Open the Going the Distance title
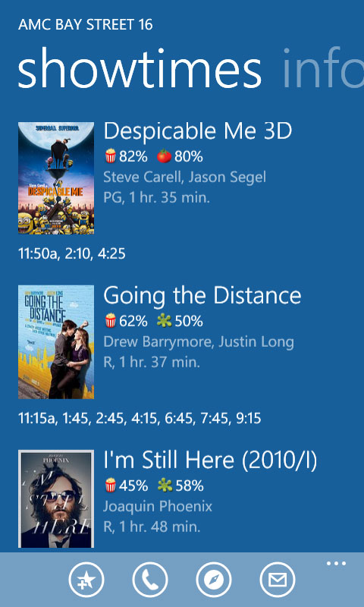Screen dimensions: 364x607 pos(202,296)
